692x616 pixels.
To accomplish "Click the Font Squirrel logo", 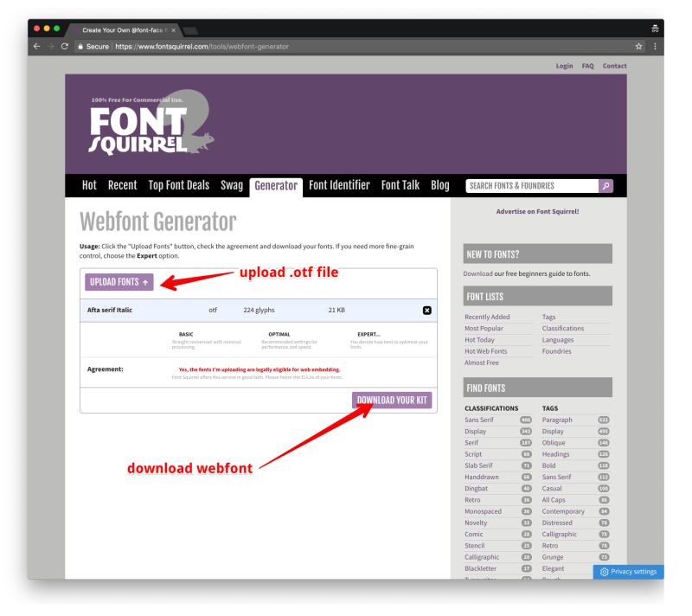I will 151,122.
